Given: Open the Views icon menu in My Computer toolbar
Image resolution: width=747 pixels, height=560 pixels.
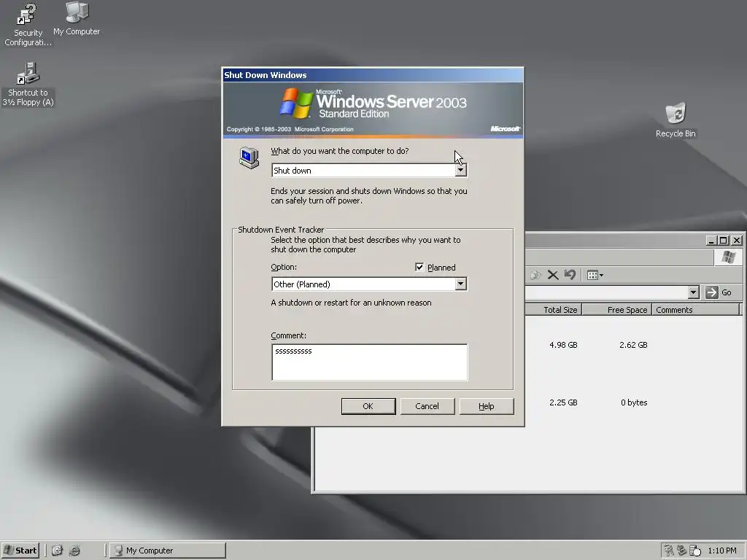Looking at the screenshot, I should [x=595, y=275].
